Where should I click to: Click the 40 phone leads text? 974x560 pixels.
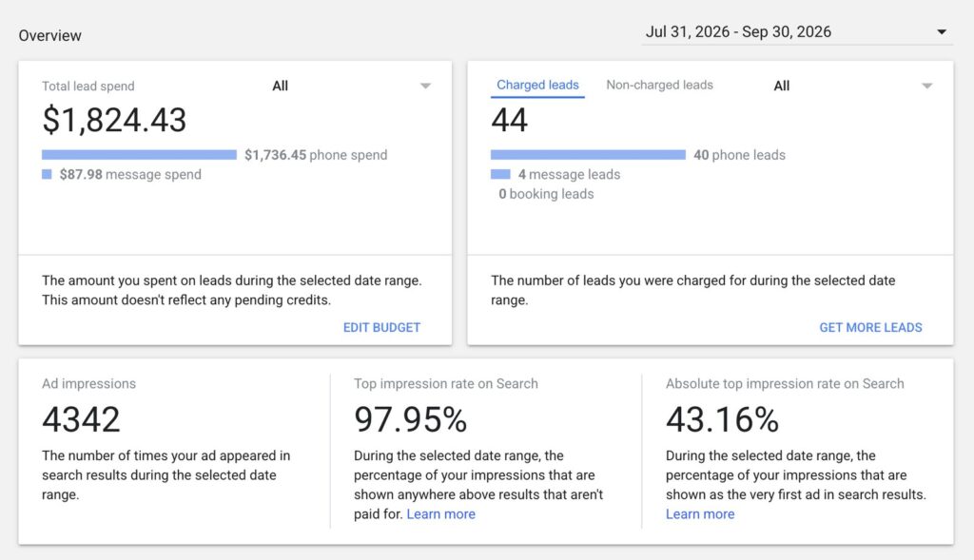point(739,155)
